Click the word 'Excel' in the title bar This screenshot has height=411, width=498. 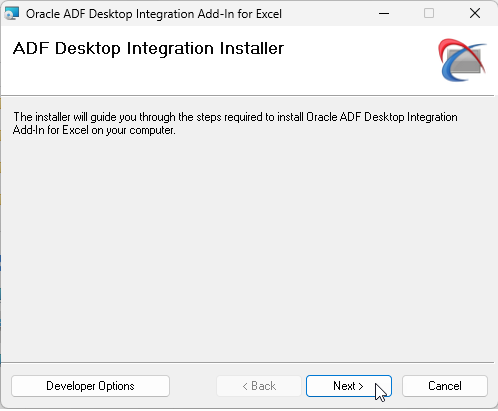click(269, 14)
